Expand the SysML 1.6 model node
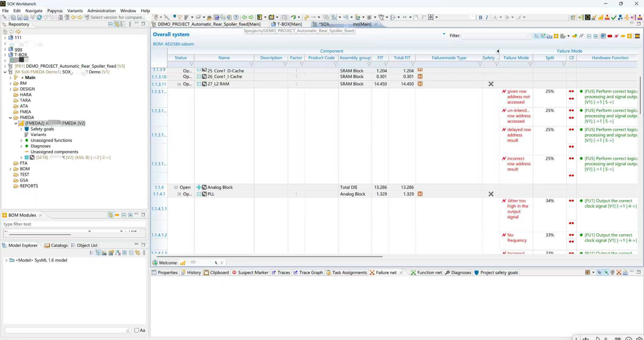 [6, 260]
